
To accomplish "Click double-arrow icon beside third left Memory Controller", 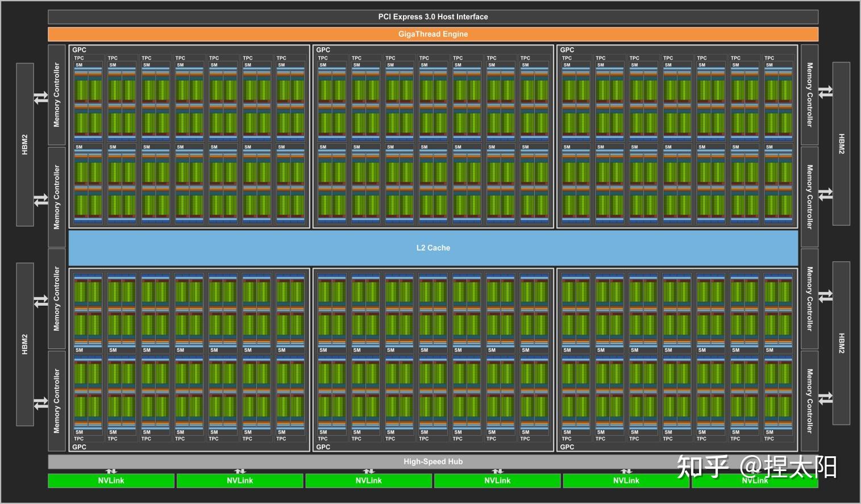I will 41,302.
